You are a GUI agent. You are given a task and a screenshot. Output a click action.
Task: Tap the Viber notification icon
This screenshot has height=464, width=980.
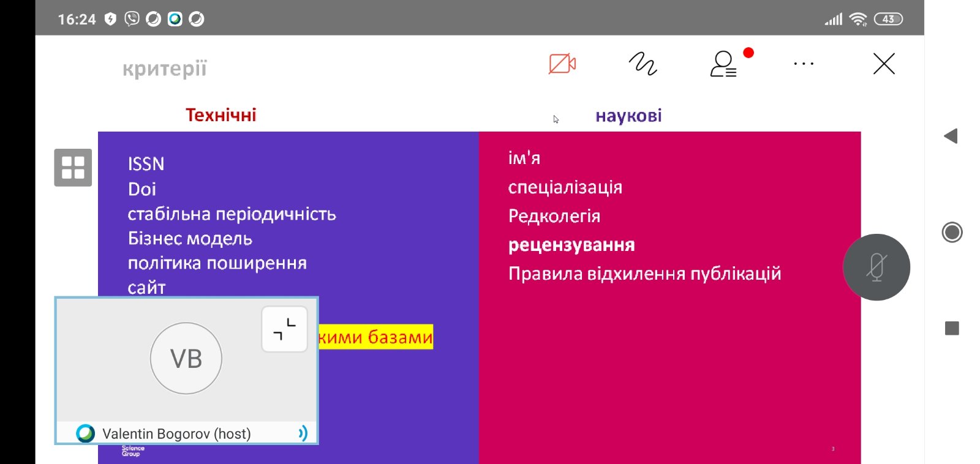pyautogui.click(x=132, y=19)
